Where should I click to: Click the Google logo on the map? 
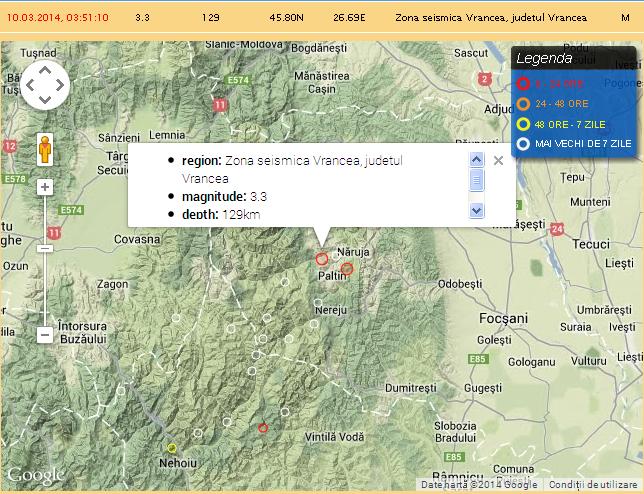click(35, 476)
